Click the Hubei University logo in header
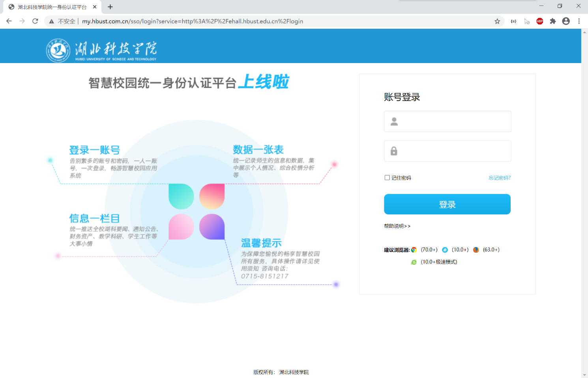The height and width of the screenshot is (378, 588). click(101, 50)
